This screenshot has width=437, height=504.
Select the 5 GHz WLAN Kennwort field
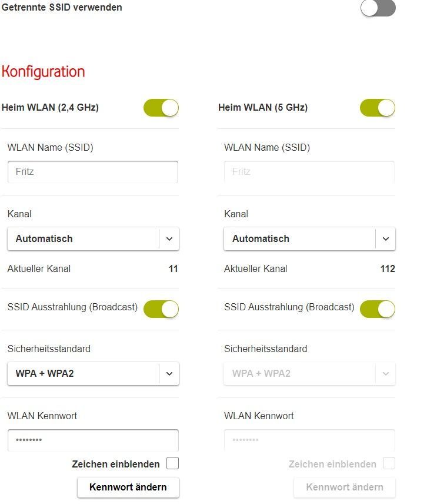[309, 440]
